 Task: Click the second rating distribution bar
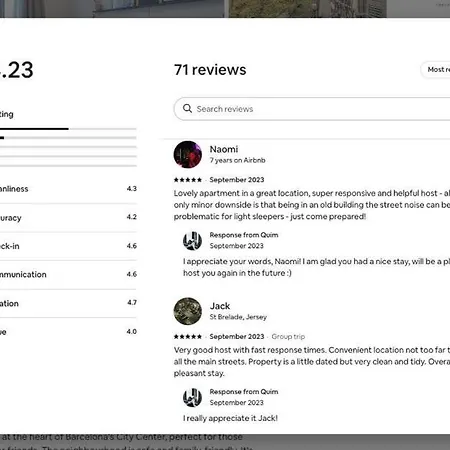[x=68, y=138]
